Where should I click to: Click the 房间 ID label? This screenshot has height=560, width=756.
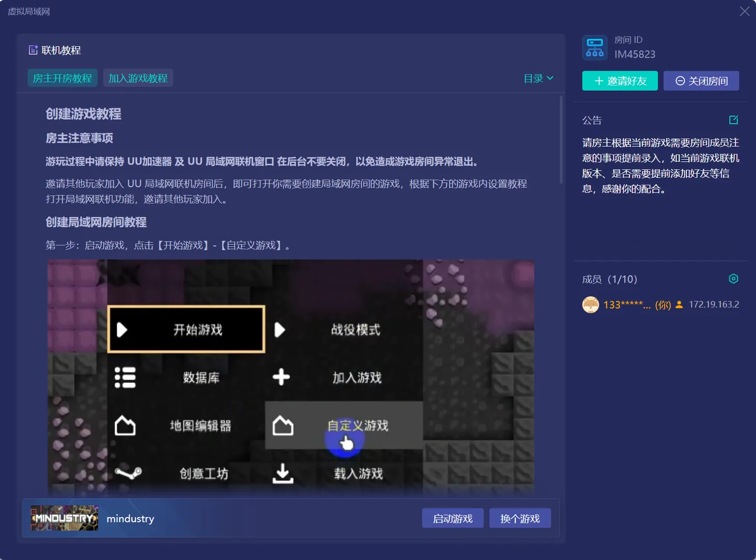[x=628, y=40]
